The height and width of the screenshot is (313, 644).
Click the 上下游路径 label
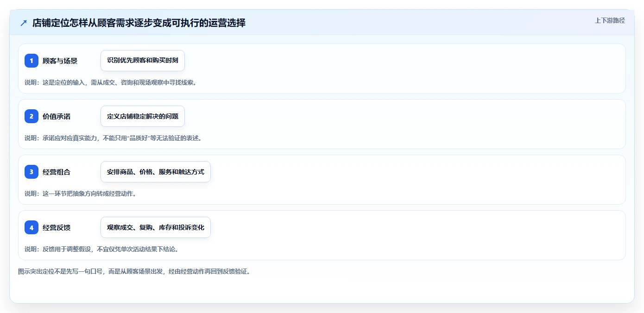click(610, 20)
